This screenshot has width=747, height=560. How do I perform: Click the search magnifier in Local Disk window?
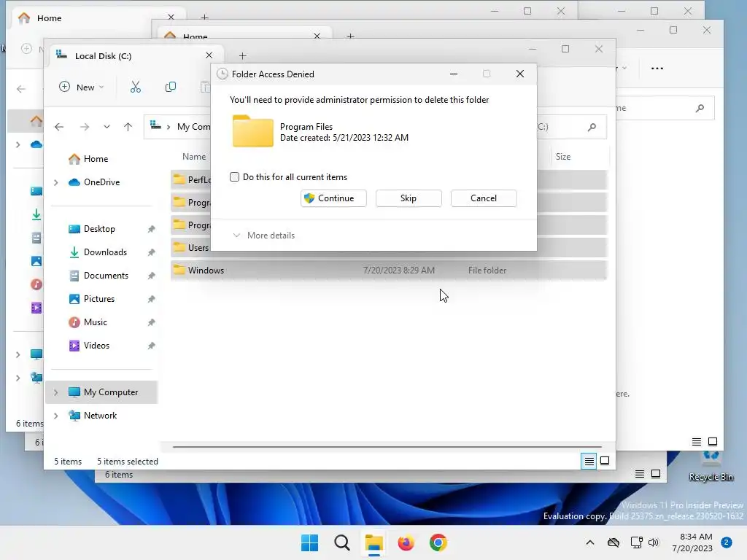pyautogui.click(x=592, y=127)
